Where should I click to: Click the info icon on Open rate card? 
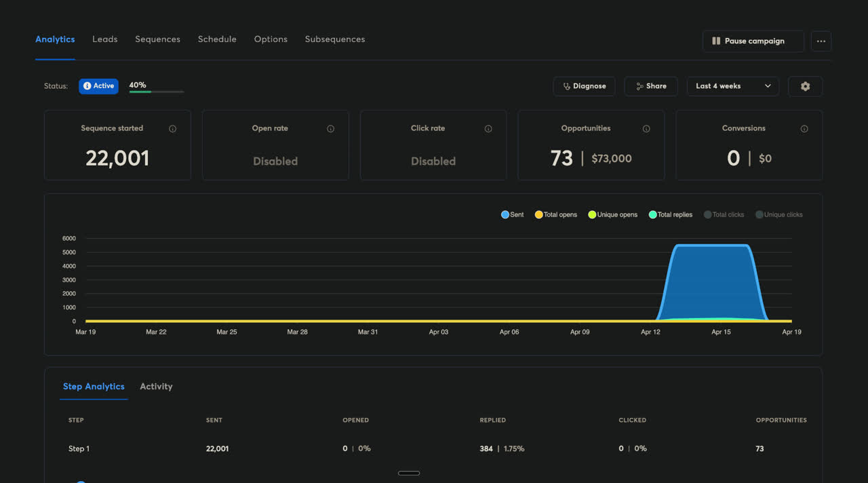(330, 128)
